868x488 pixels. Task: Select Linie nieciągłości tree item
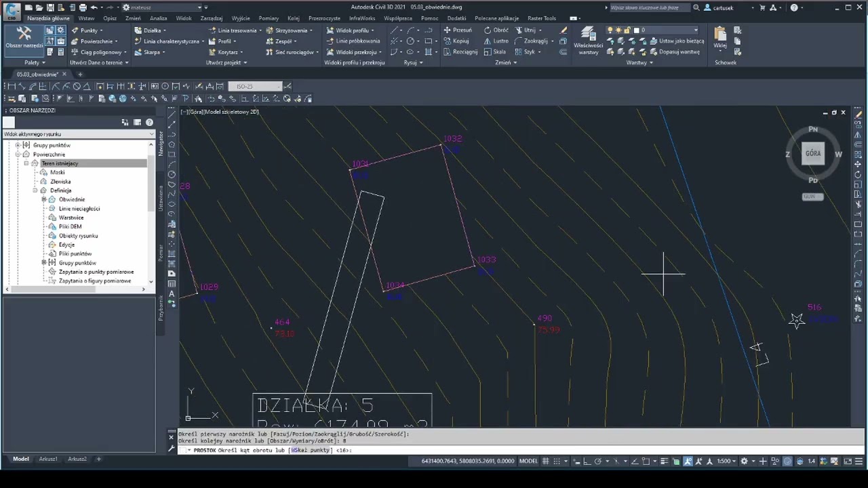point(79,209)
